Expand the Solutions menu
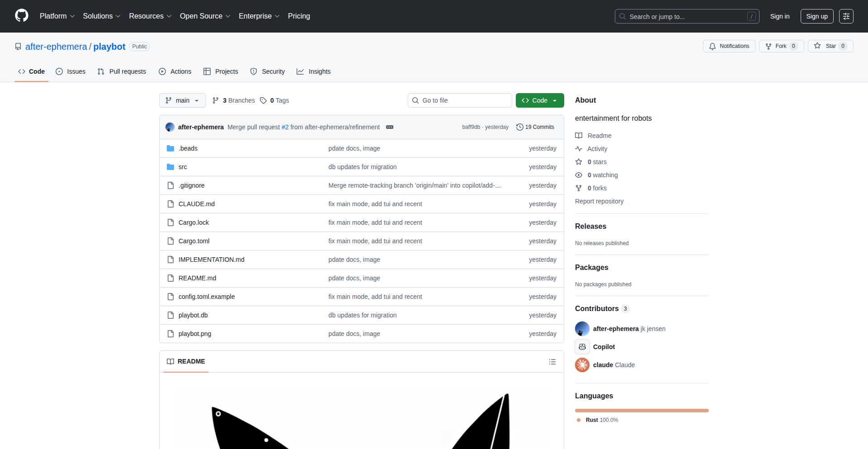The width and height of the screenshot is (868, 449). (102, 16)
